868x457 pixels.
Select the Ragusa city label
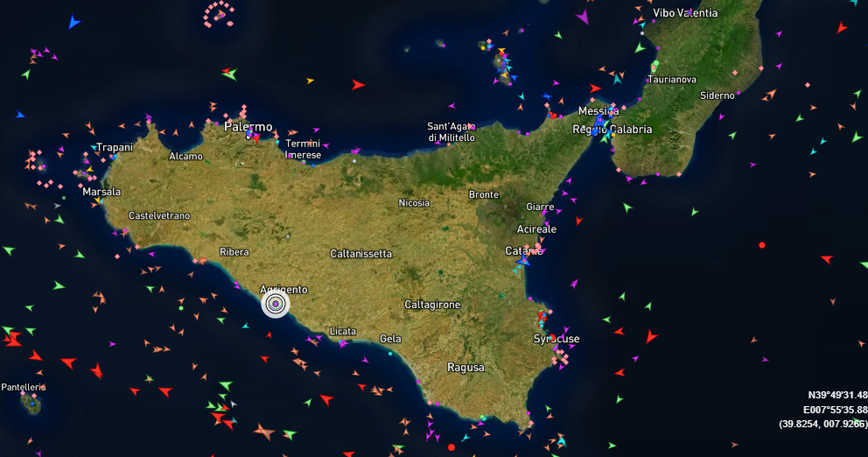(x=465, y=368)
